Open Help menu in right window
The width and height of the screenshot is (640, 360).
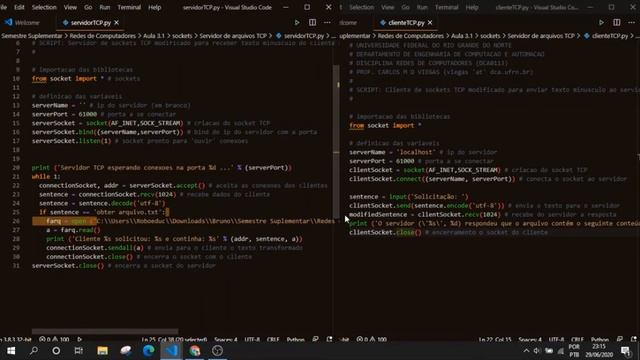(472, 7)
